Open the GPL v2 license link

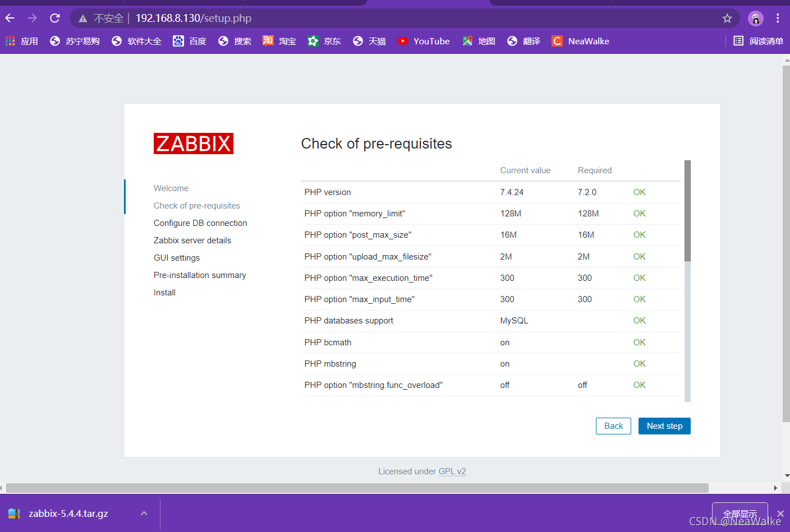point(452,471)
